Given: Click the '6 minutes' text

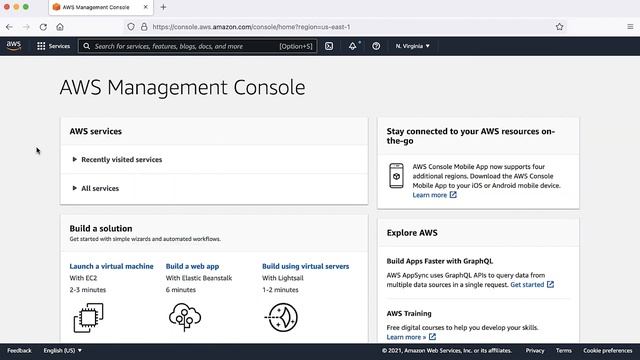Looking at the screenshot, I should 181,290.
